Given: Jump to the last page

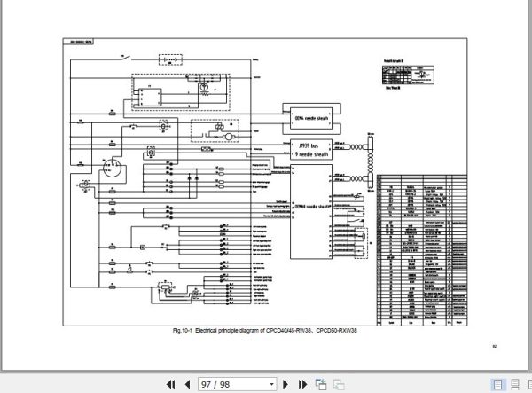Looking at the screenshot, I should 302,384.
